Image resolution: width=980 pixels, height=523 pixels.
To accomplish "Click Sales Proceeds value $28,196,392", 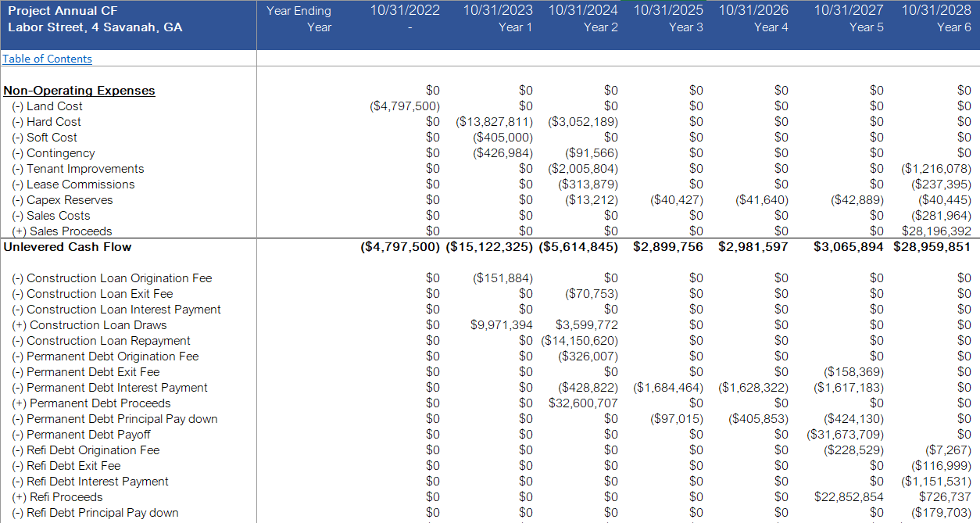I will 937,231.
